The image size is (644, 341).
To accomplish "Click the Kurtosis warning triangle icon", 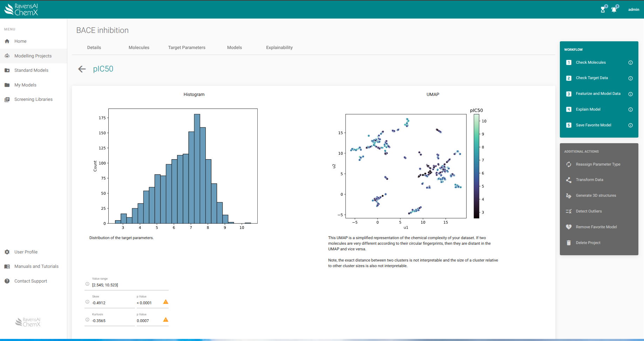I will (166, 320).
